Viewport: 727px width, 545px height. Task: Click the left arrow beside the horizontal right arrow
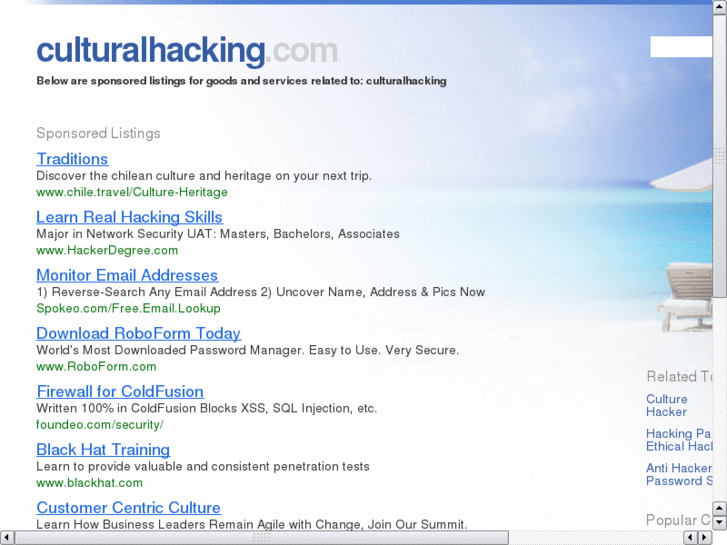tap(691, 538)
